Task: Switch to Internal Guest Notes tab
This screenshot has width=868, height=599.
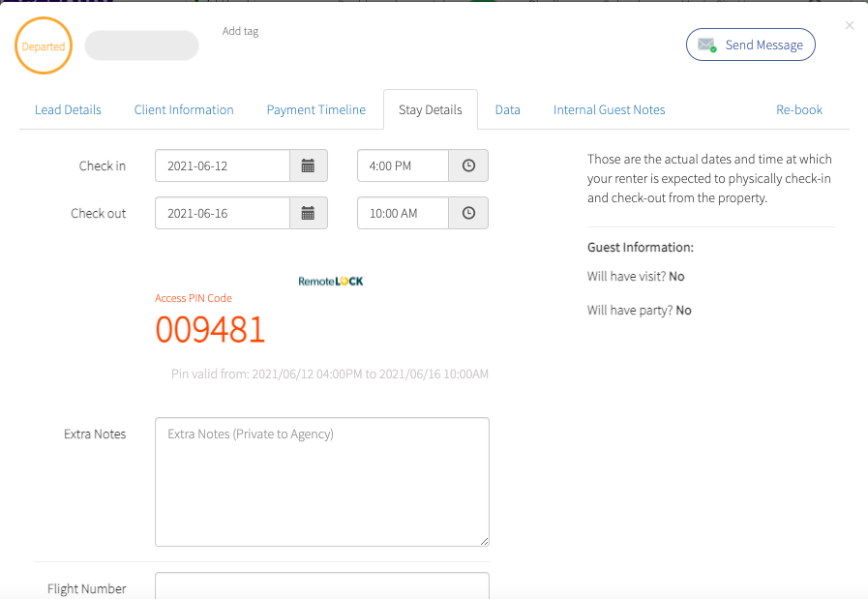Action: click(x=609, y=109)
